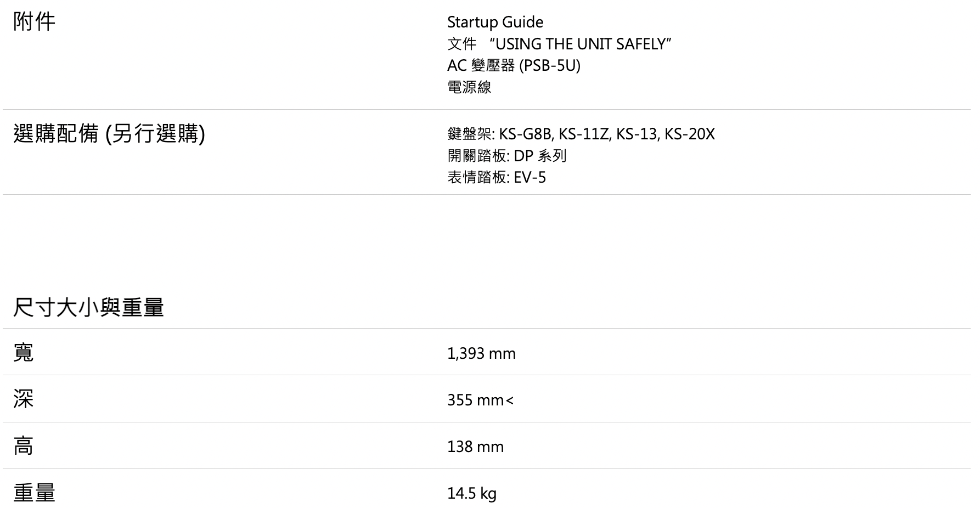Click the 鍵盤架 KS-G8B stand list
This screenshot has width=980, height=508.
tap(581, 134)
